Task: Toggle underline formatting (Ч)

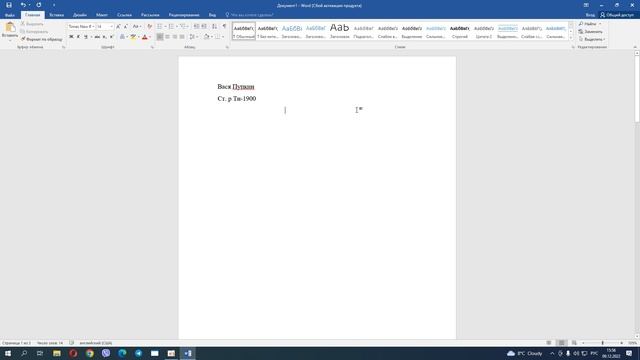Action: [x=85, y=37]
